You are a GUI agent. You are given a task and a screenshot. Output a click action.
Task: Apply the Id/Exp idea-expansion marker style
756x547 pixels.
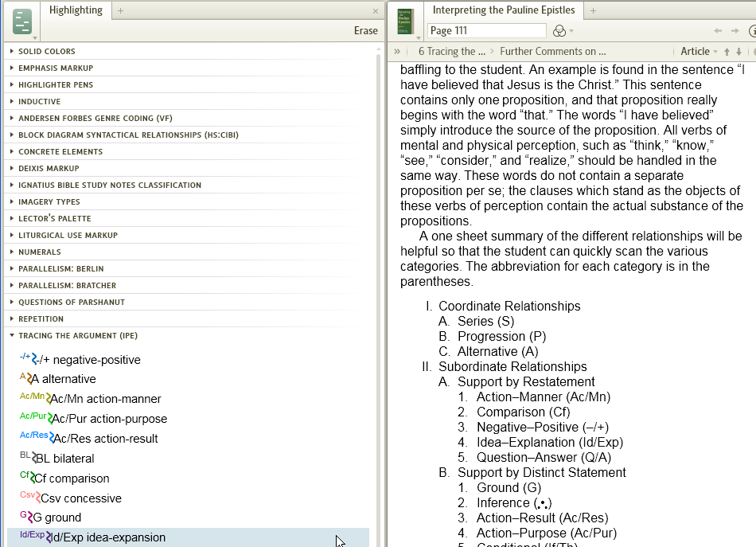tap(188, 537)
